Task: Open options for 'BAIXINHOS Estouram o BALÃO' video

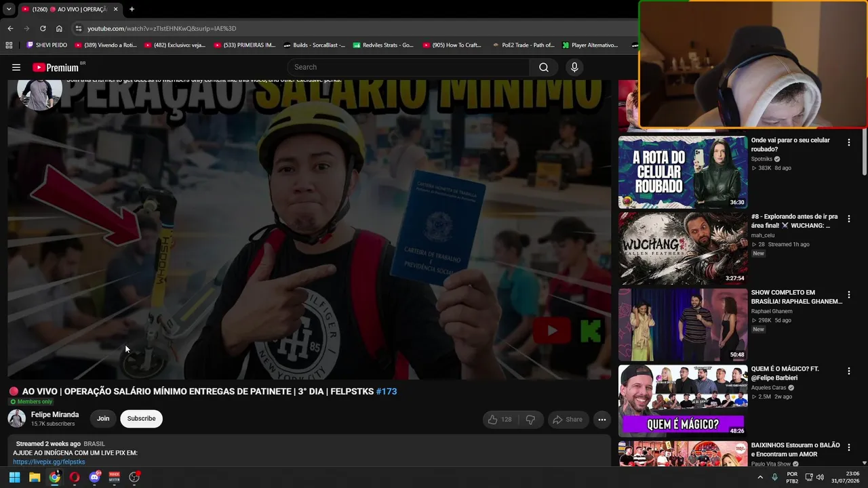Action: [848, 448]
